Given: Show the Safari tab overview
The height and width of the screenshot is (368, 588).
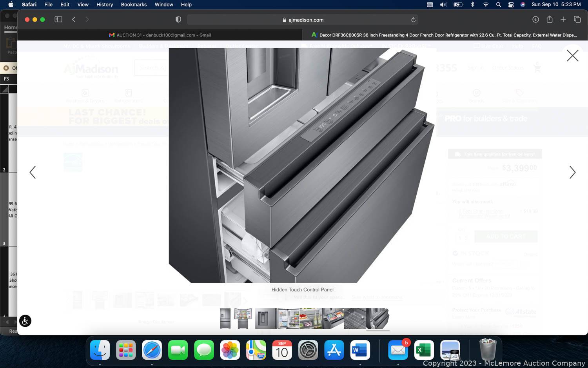Looking at the screenshot, I should [x=577, y=20].
